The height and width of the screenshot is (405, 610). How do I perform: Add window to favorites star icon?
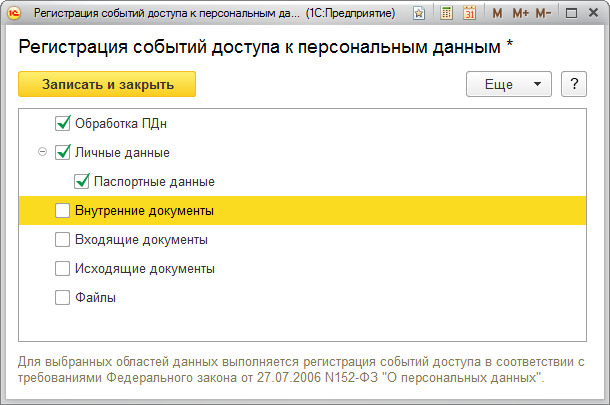[x=418, y=14]
